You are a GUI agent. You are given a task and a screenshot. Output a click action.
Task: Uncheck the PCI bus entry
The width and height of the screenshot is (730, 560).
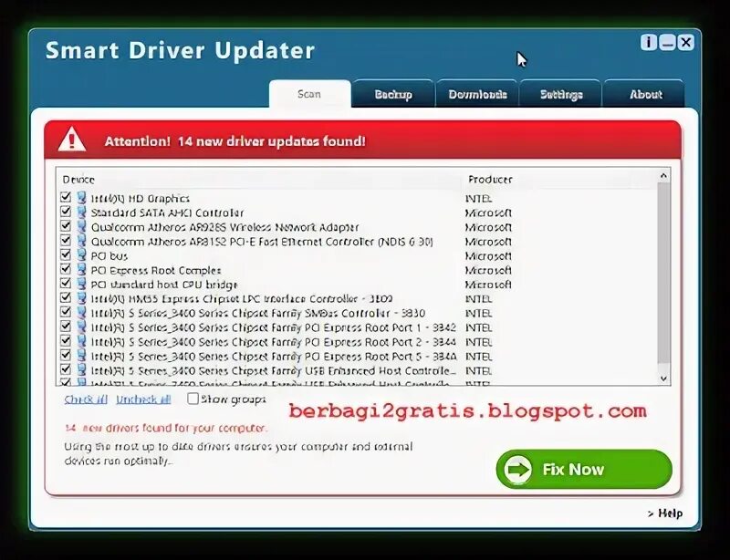(66, 255)
